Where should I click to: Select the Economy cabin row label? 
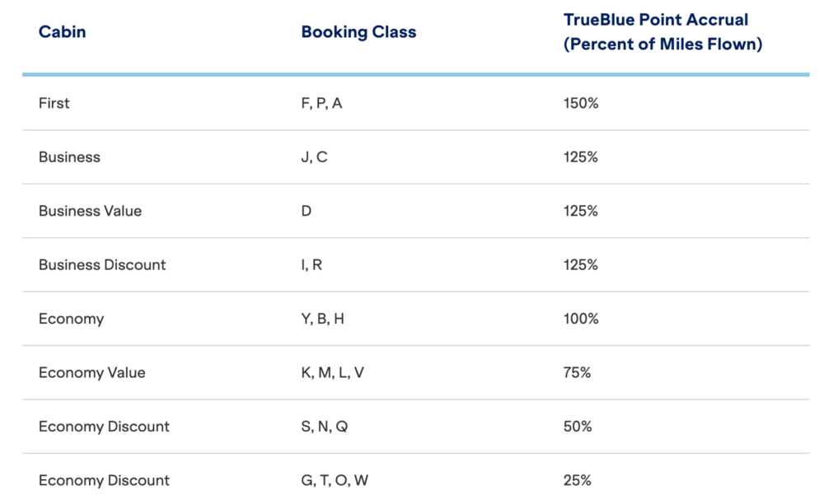coord(71,319)
